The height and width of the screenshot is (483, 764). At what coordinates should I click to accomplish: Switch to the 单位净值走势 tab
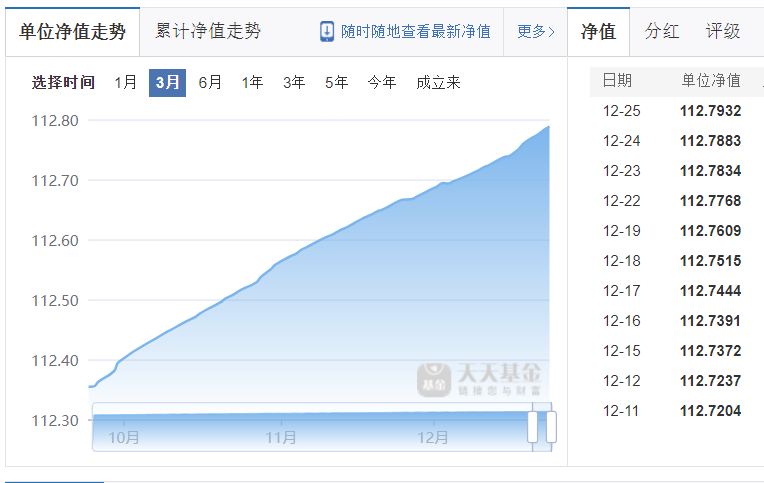[73, 32]
